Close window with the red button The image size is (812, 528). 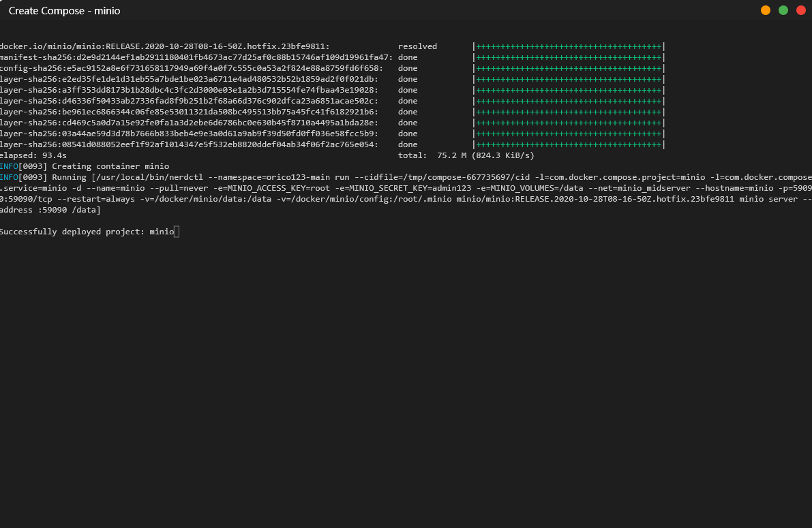click(x=800, y=10)
